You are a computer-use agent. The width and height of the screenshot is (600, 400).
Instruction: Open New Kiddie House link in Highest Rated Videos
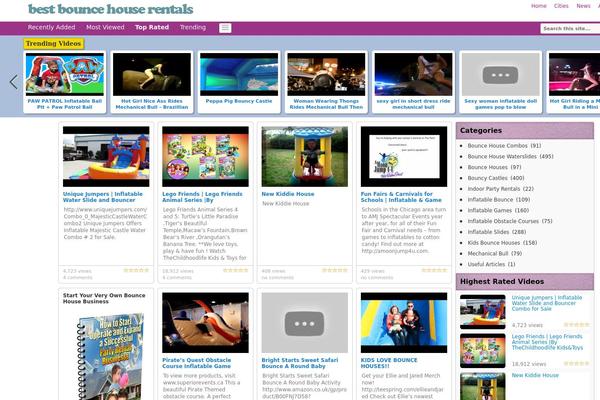(x=535, y=376)
